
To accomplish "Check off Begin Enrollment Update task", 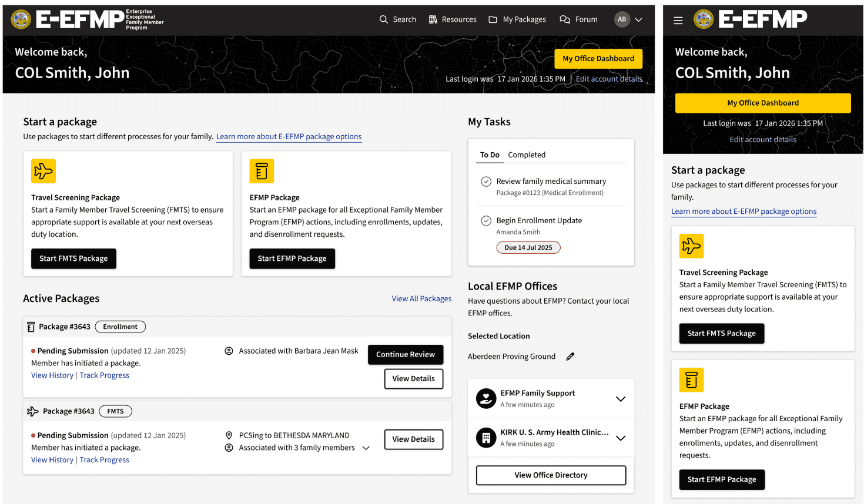I will [x=486, y=221].
